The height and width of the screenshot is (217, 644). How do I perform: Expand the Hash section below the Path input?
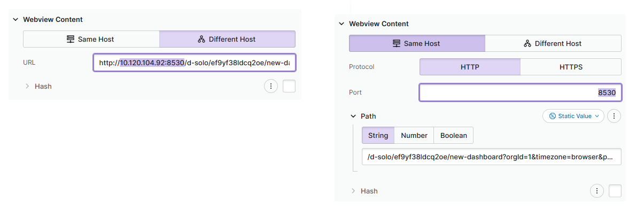click(x=353, y=191)
